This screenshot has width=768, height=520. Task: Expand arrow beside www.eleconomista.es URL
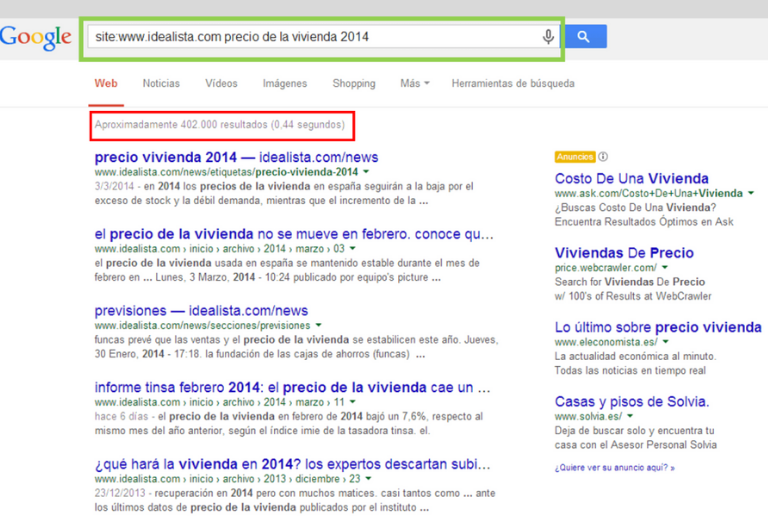(x=666, y=342)
